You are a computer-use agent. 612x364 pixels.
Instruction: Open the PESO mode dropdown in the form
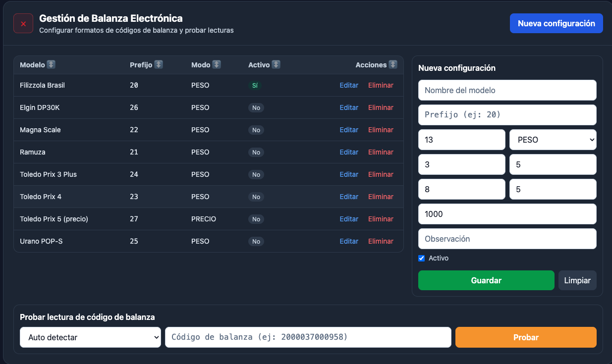point(553,140)
